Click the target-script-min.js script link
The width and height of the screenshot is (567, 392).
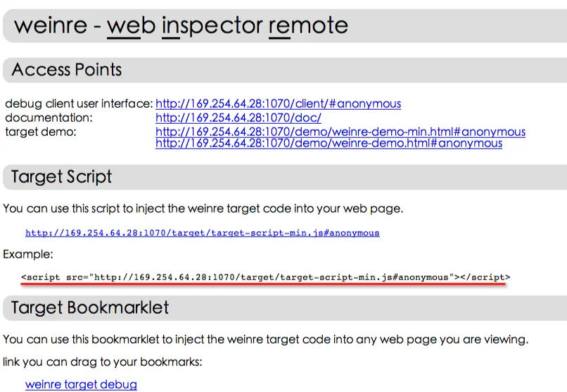coord(202,232)
